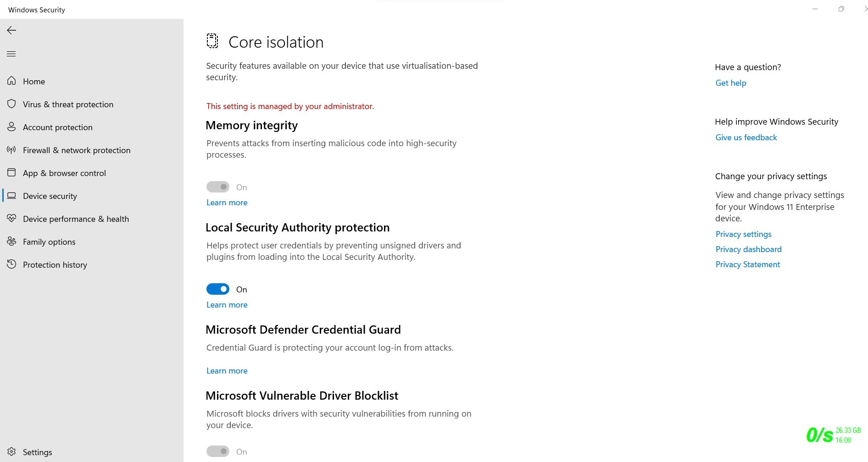Screen dimensions: 868x462
Task: Click the Virus & threat protection shield icon
Action: tap(11, 104)
